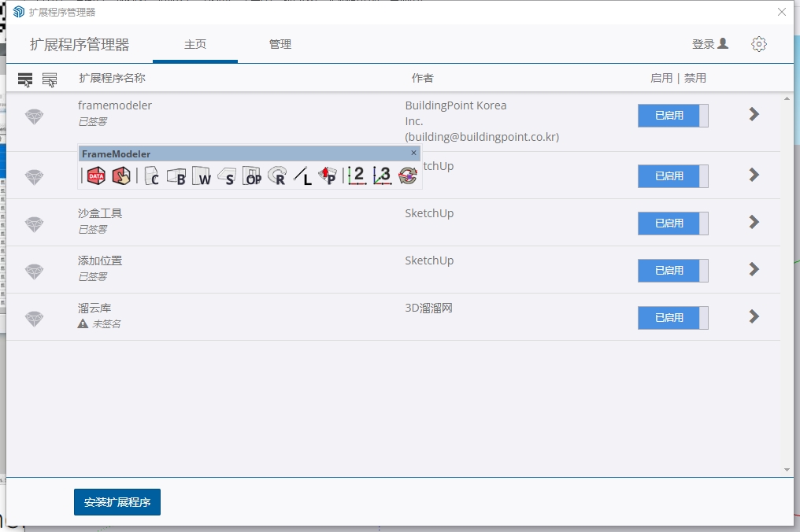This screenshot has width=800, height=532.
Task: Click the 3-axis grid icon in FrameModeler
Action: [382, 176]
